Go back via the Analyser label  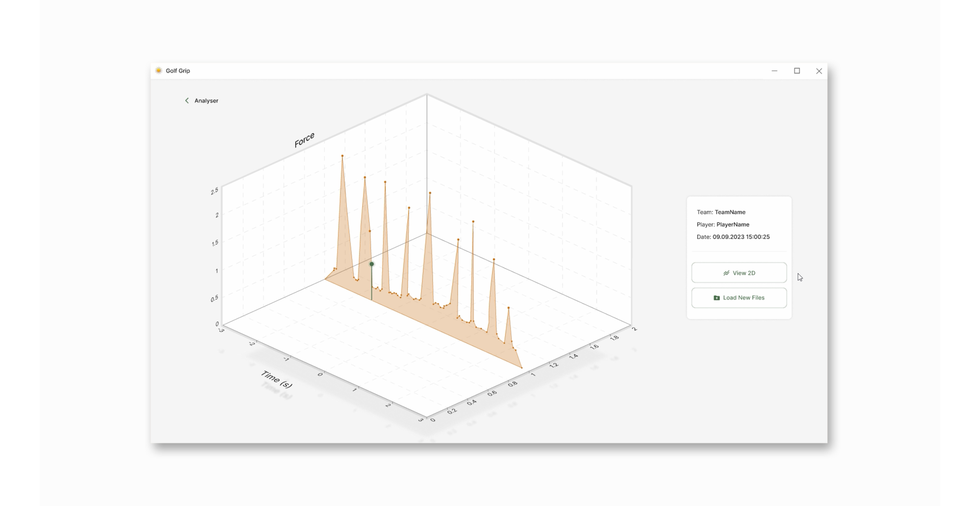coord(206,101)
